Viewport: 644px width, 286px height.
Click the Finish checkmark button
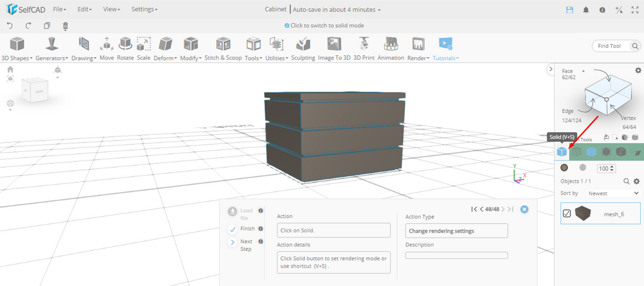tap(233, 229)
